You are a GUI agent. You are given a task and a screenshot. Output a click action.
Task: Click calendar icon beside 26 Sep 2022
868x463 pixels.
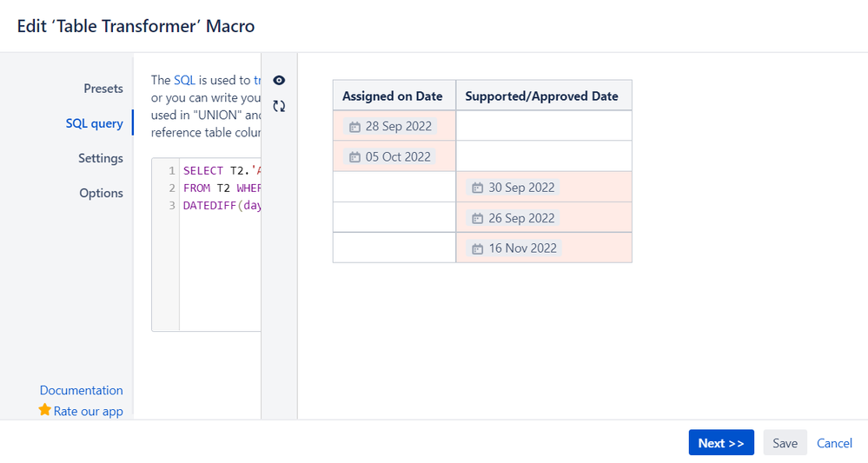coord(477,218)
